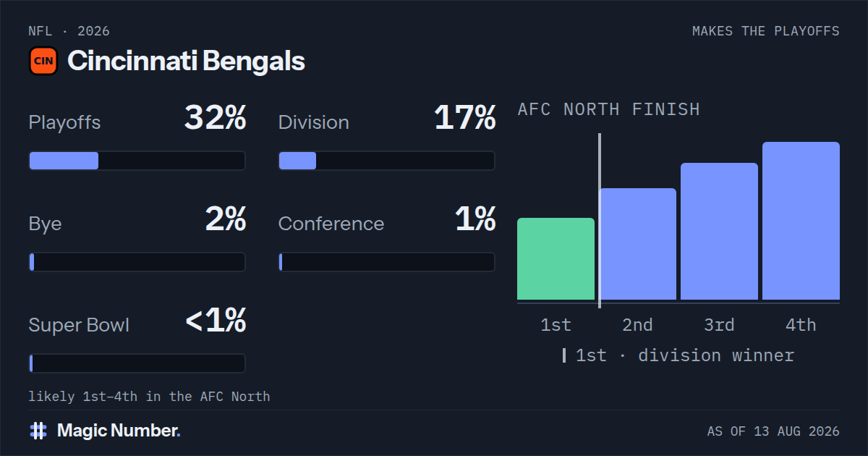868x456 pixels.
Task: Click the 32% playoffs value
Action: (215, 118)
